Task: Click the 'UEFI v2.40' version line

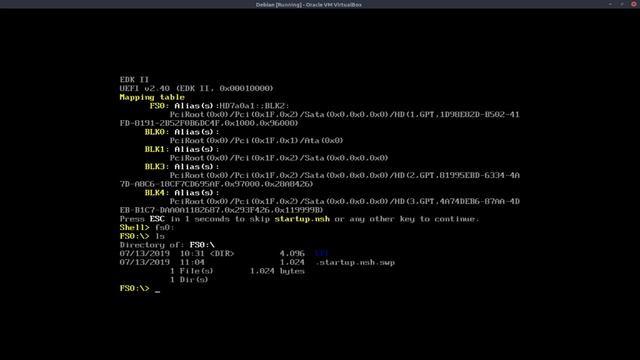Action: 196,88
